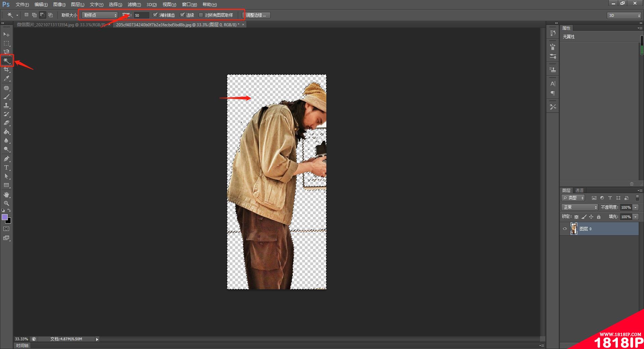Image resolution: width=644 pixels, height=349 pixels.
Task: Click tolerance input field value 50
Action: pyautogui.click(x=141, y=15)
